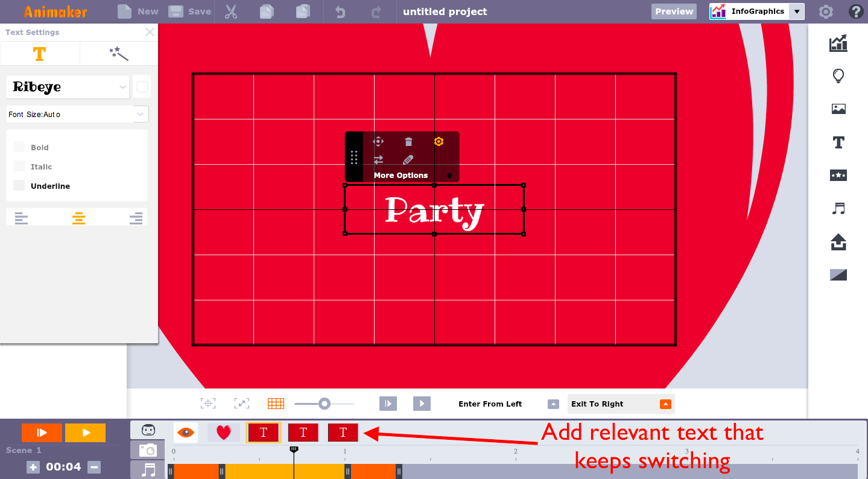Select the camera timeline tab

(148, 450)
